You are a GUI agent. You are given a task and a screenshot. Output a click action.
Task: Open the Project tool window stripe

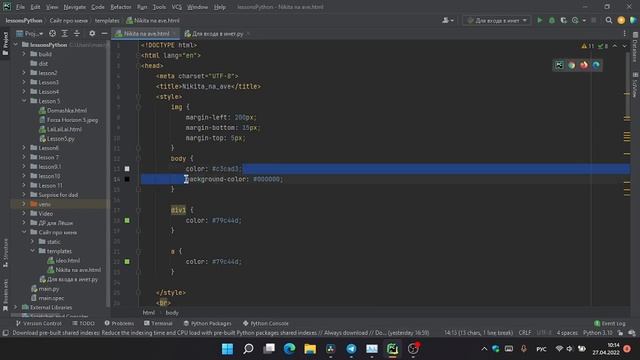pos(5,43)
